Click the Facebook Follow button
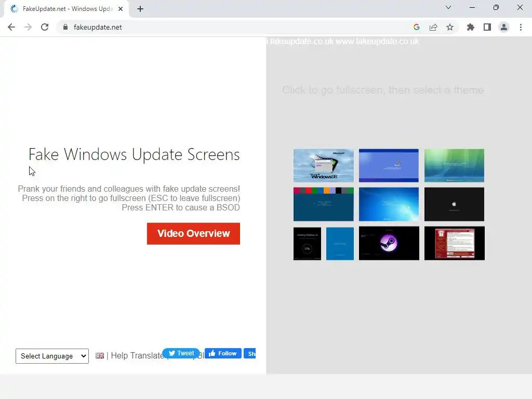532x399 pixels. pyautogui.click(x=223, y=353)
